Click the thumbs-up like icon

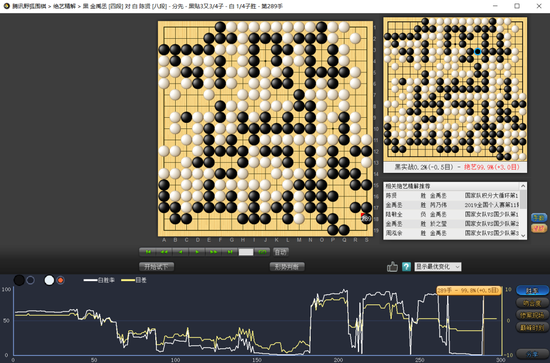[x=392, y=267]
